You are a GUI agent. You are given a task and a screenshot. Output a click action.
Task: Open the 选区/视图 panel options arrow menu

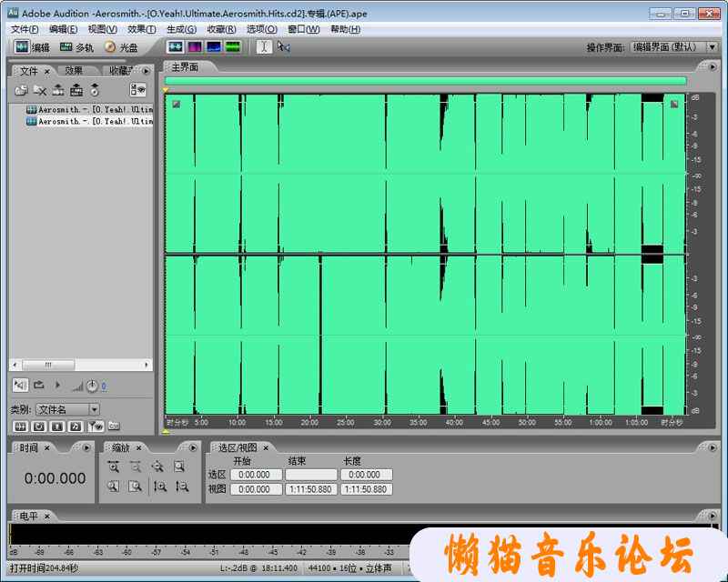click(713, 448)
